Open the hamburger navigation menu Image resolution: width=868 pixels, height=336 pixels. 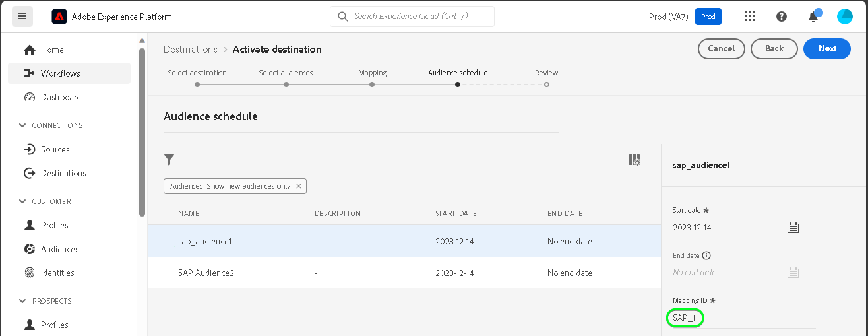click(x=22, y=17)
